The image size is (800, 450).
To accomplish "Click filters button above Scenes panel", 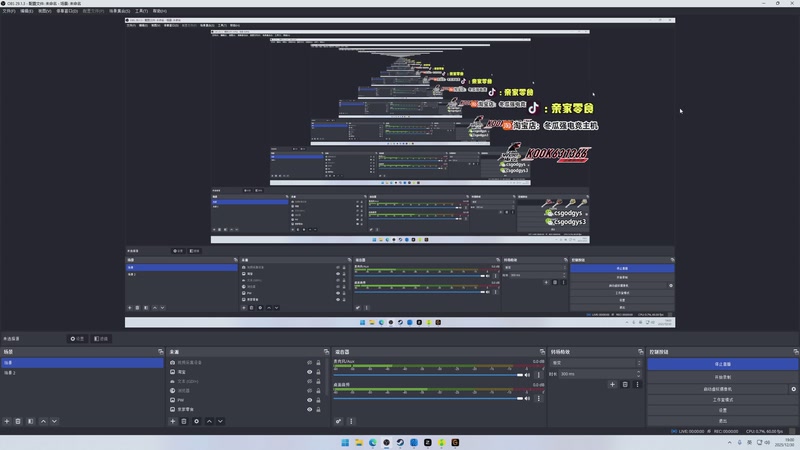I will coord(101,339).
